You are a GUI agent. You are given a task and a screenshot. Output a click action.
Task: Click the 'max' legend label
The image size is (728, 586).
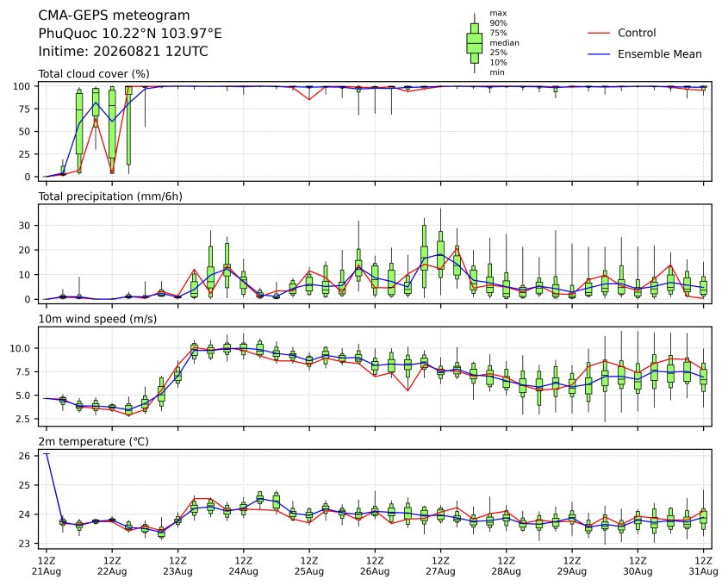(x=498, y=14)
